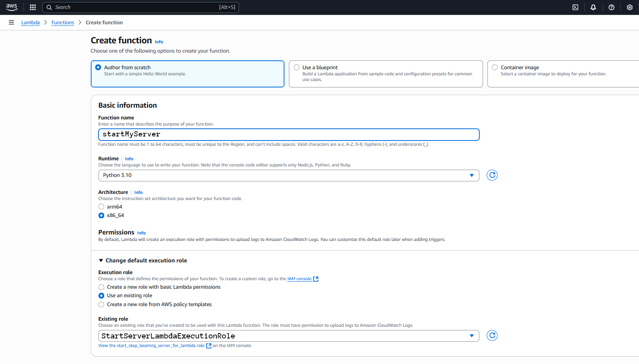This screenshot has width=639, height=364.
Task: Toggle the hamburger side navigation menu
Action: click(11, 22)
